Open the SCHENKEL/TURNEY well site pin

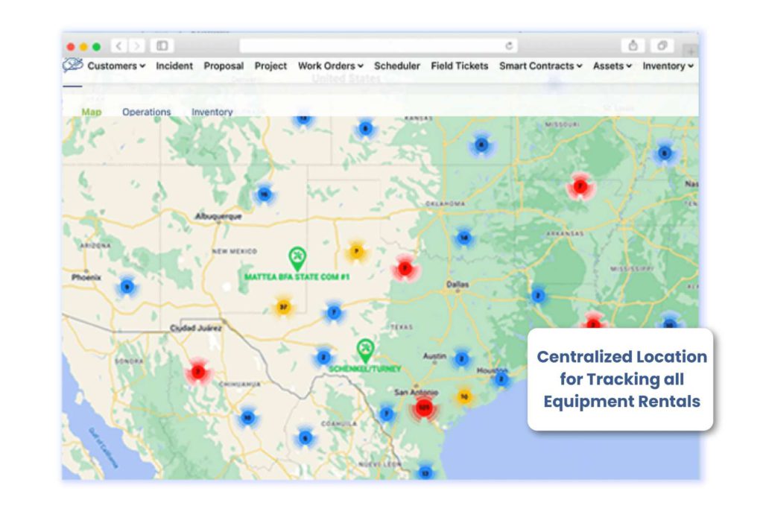point(364,347)
